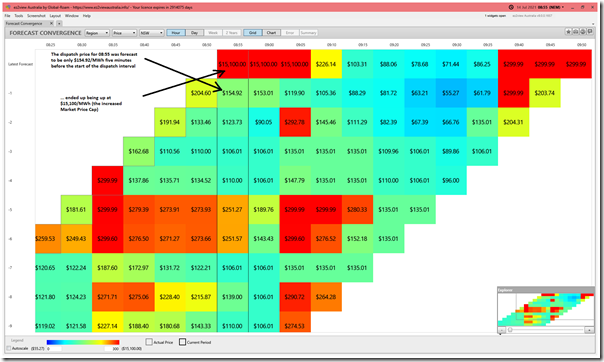Click the legend maximum value field showing 300
This screenshot has width=604, height=362.
click(112, 349)
